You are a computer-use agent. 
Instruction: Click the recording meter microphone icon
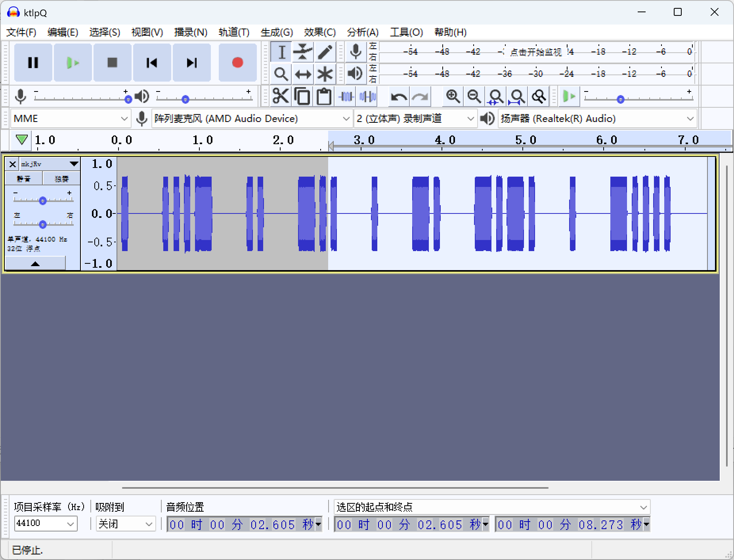click(x=356, y=52)
